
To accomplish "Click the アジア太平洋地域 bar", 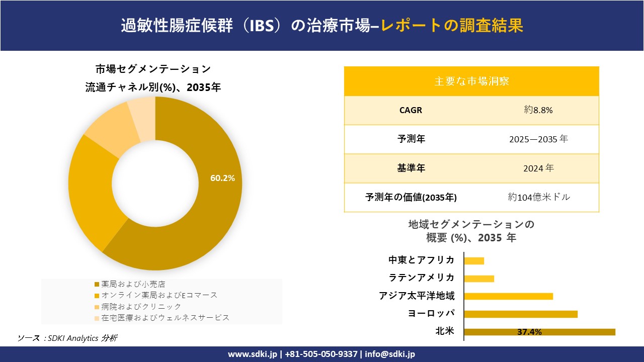I will pyautogui.click(x=508, y=296).
